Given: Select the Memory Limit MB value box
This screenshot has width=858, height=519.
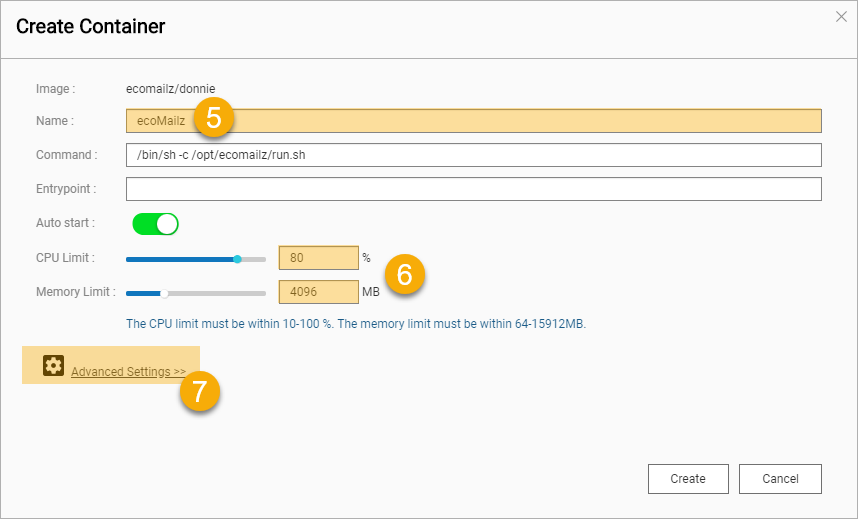Looking at the screenshot, I should point(319,292).
